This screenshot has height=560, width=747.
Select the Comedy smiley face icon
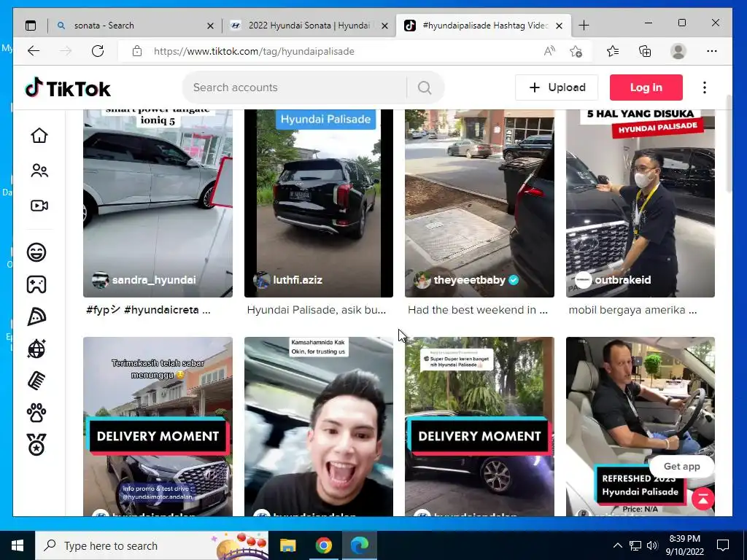coord(36,252)
